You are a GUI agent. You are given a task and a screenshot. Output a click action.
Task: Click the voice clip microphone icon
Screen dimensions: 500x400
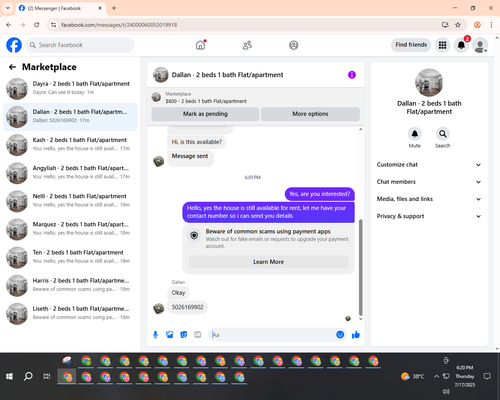pos(155,335)
